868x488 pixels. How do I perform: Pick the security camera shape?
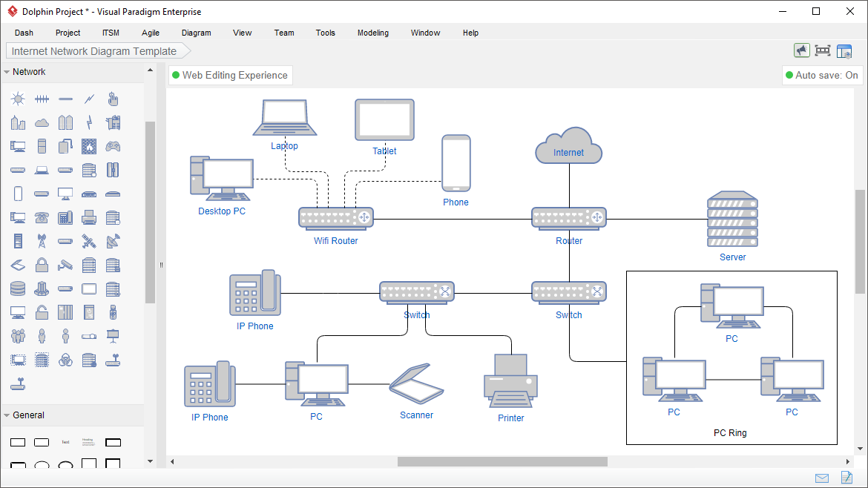[x=65, y=265]
